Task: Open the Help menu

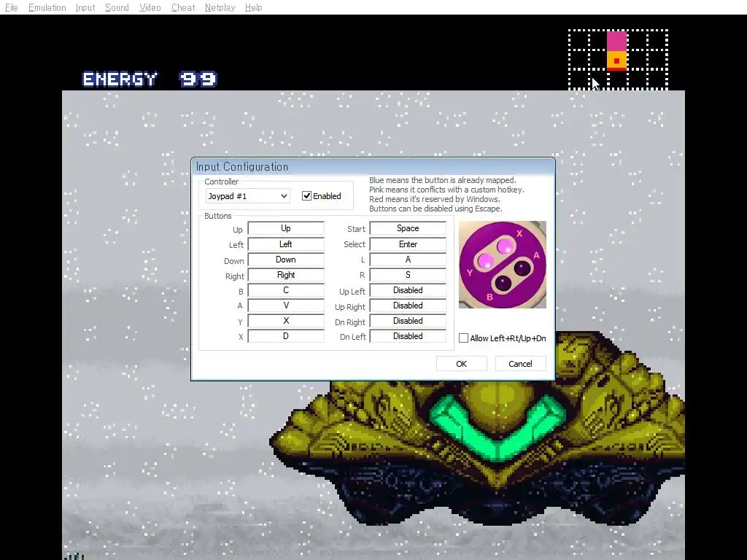Action: (253, 7)
